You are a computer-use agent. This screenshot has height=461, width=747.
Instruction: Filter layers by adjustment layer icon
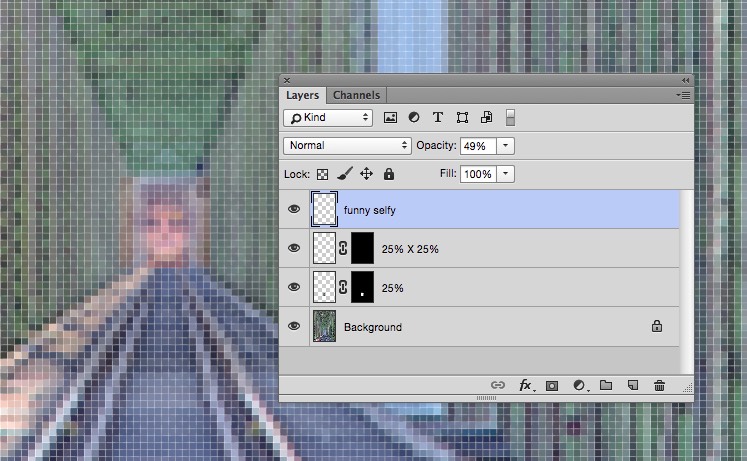[x=414, y=118]
